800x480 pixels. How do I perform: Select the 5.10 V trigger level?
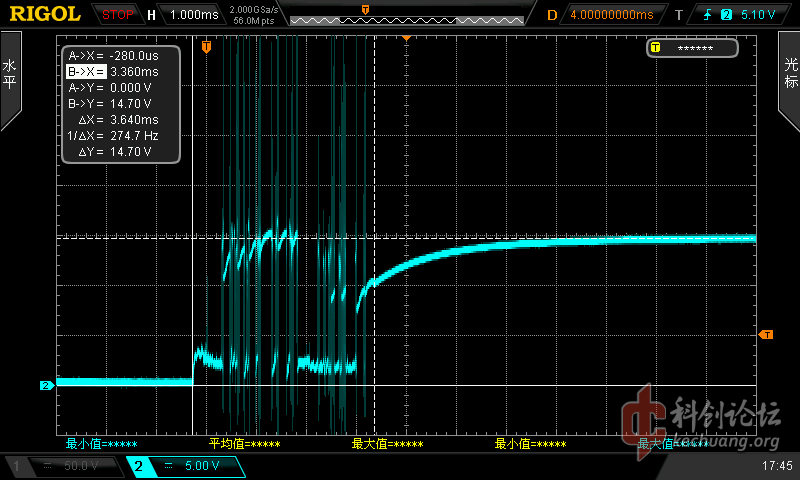(758, 15)
